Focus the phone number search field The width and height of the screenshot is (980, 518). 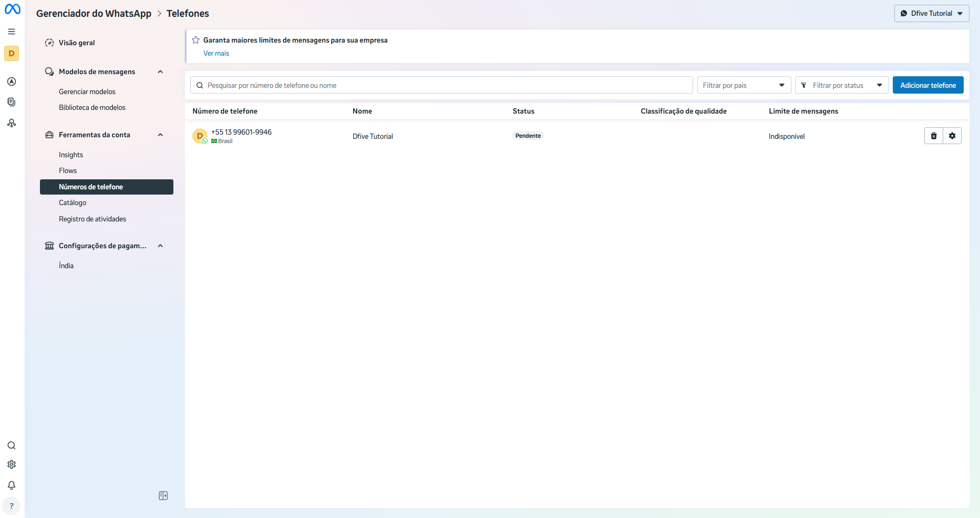441,85
